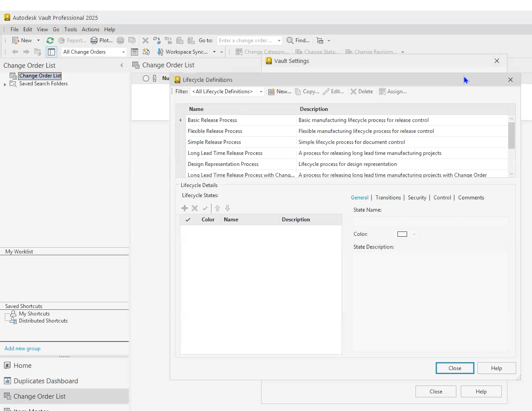Click the checkmark column header in states list
This screenshot has height=411, width=532.
point(188,220)
